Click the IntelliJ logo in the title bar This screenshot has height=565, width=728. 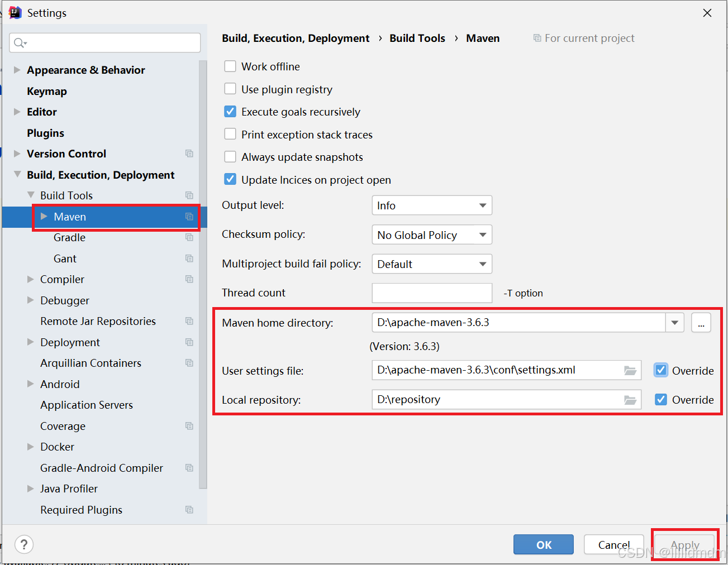tap(15, 12)
